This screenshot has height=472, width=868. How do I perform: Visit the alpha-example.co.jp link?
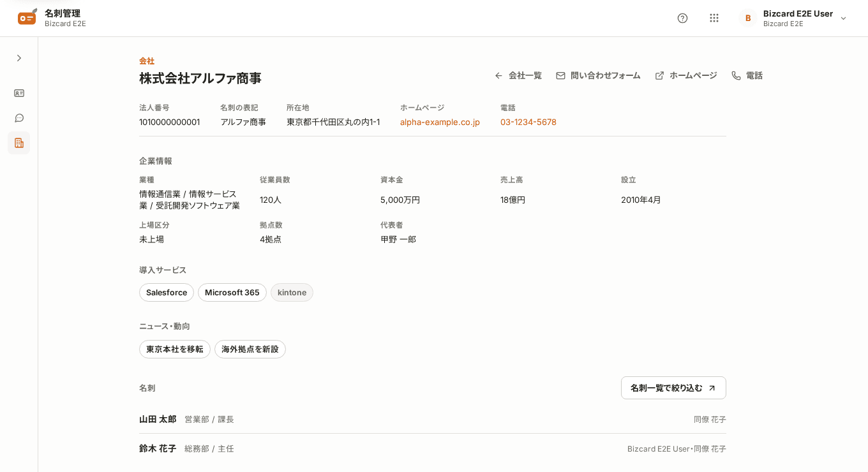[440, 122]
